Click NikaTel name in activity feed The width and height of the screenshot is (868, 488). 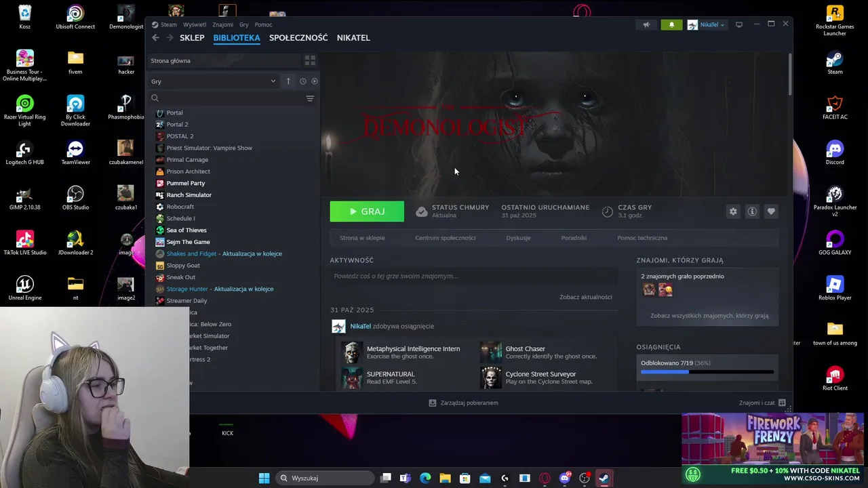click(360, 326)
